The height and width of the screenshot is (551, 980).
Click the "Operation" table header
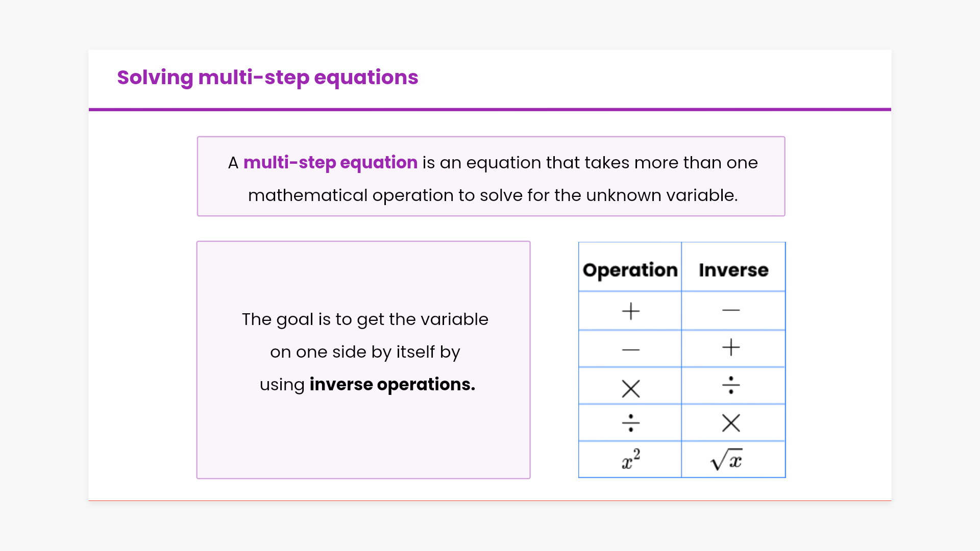(630, 270)
